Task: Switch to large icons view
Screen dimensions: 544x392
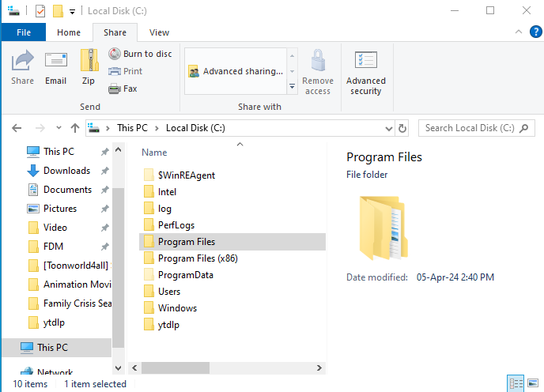Action: click(534, 383)
